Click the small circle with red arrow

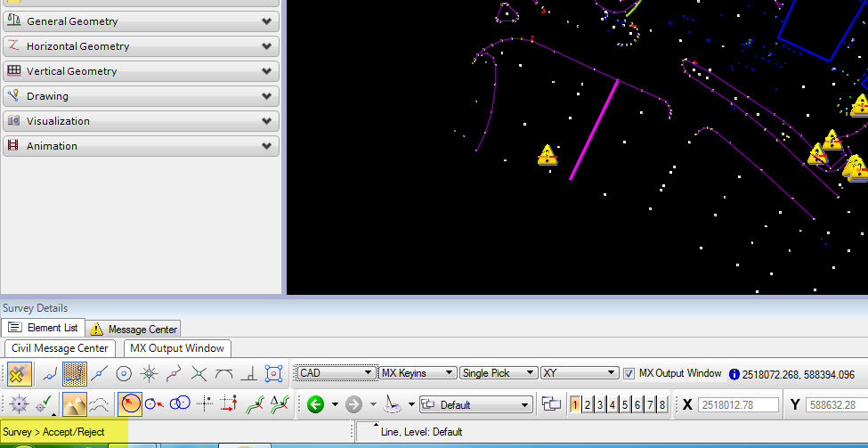tap(154, 405)
